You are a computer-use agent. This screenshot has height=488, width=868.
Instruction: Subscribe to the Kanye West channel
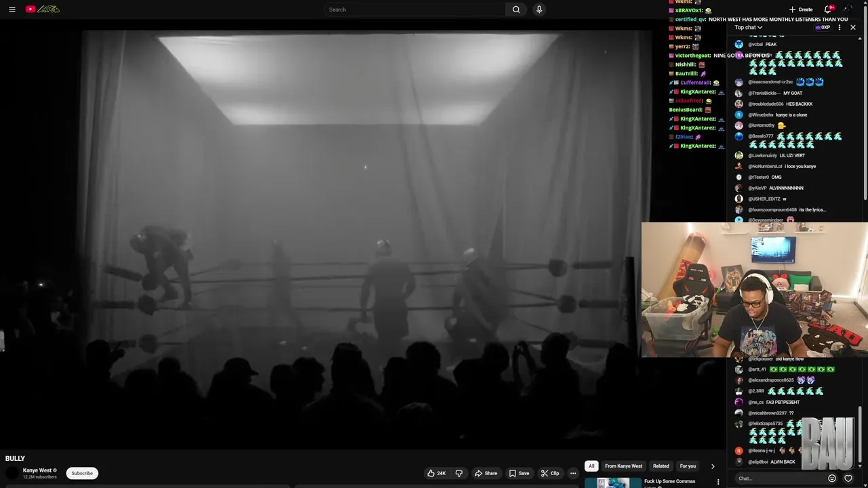pos(82,473)
